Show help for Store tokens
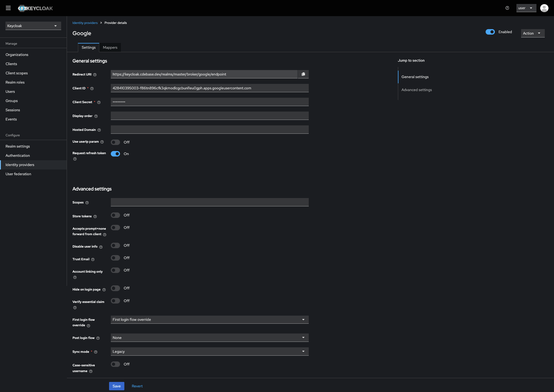Viewport: 554px width, 392px height. 95,216
